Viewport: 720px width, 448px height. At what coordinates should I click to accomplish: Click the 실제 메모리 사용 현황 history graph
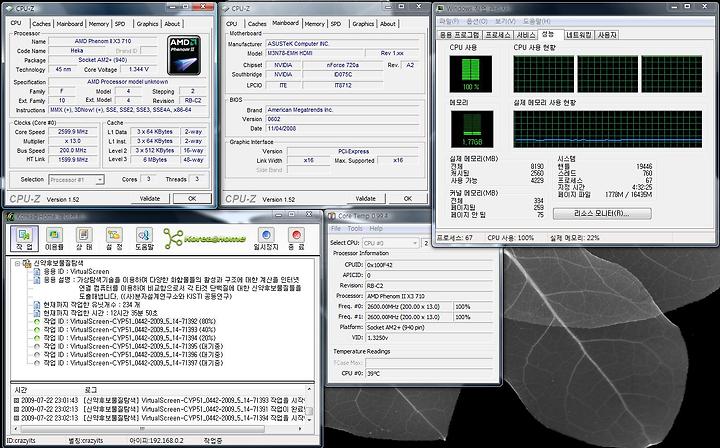[x=608, y=129]
